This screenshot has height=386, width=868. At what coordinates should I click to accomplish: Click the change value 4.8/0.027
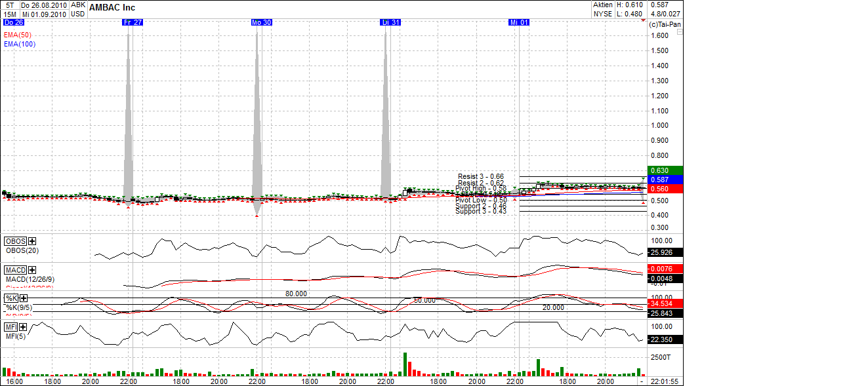click(x=665, y=14)
